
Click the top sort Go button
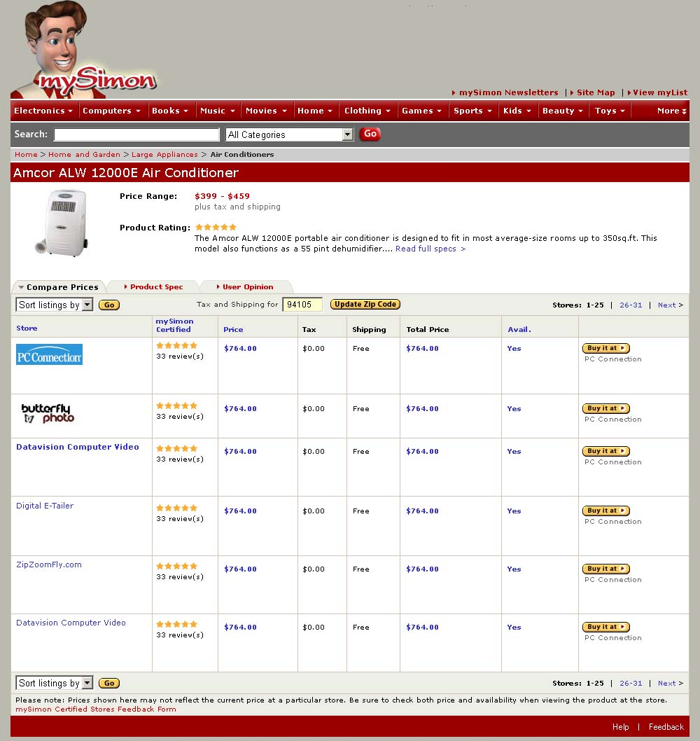pyautogui.click(x=109, y=305)
